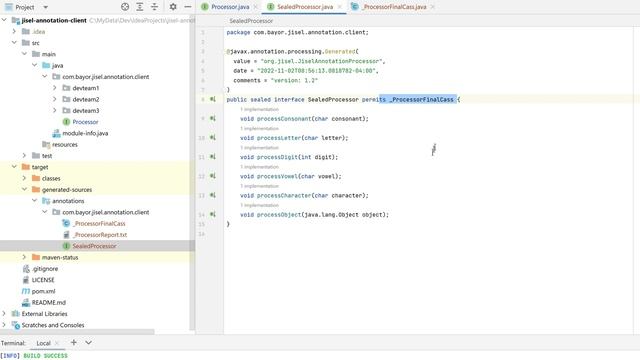Viewport: 640px width, 360px height.
Task: Close the _ProcessorFinalCass.java tab
Action: 432,7
